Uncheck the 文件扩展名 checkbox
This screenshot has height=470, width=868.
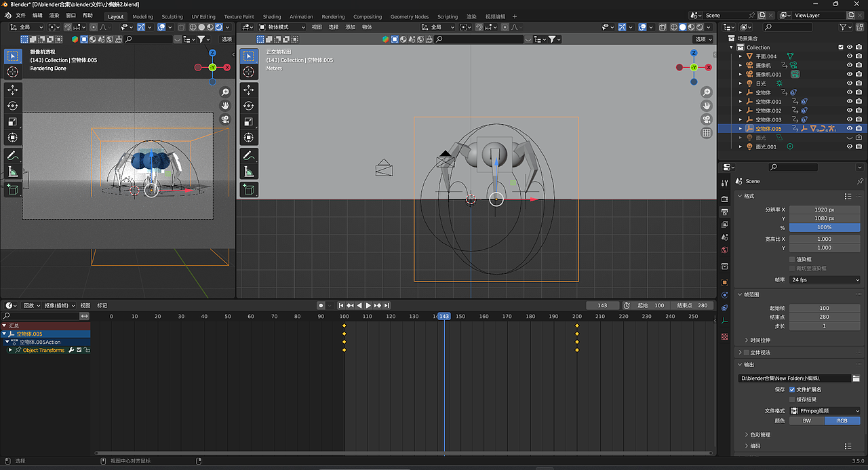click(x=792, y=389)
